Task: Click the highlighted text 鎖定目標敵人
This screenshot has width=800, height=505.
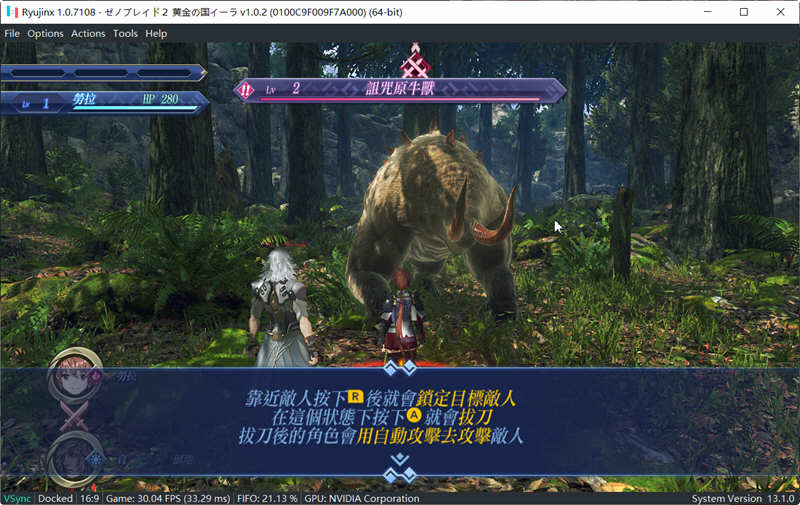Action: tap(465, 398)
